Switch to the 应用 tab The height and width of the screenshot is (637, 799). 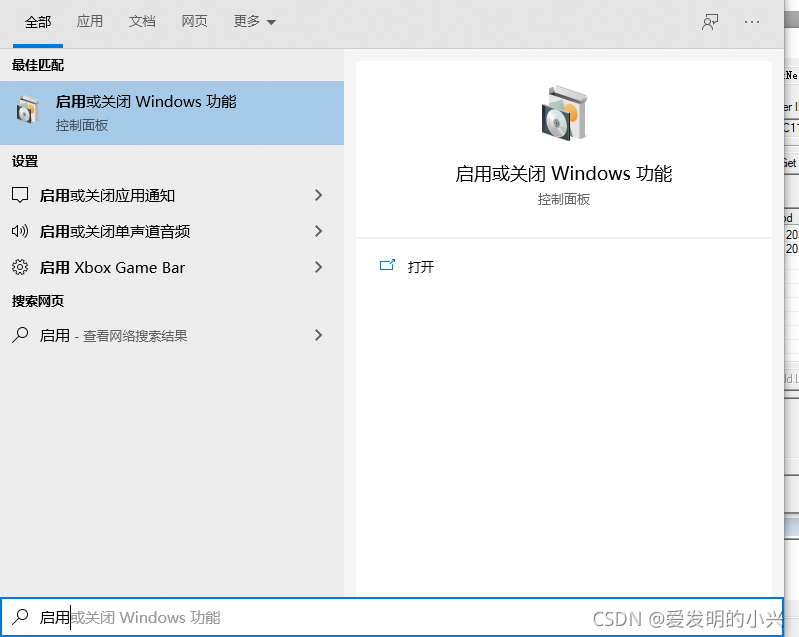(x=90, y=21)
